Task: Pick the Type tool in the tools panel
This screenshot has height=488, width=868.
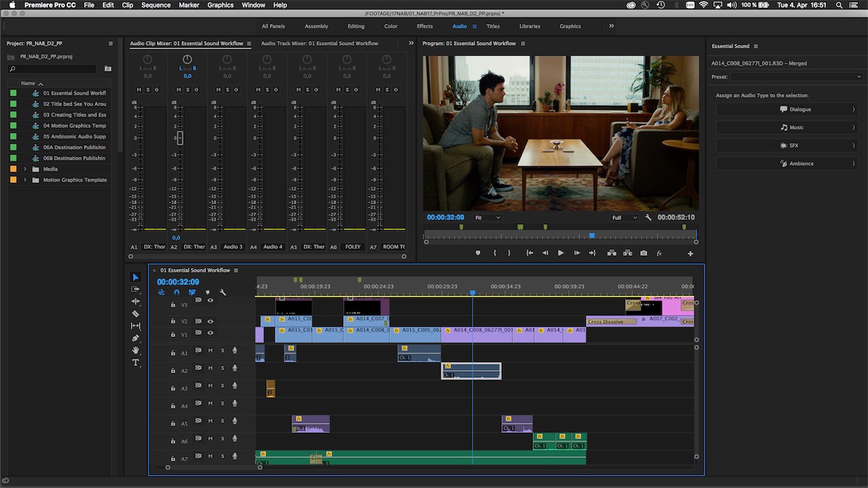Action: click(x=135, y=362)
